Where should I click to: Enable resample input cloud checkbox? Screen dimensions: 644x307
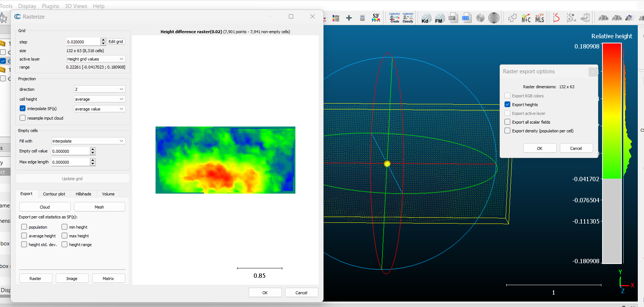[x=23, y=118]
